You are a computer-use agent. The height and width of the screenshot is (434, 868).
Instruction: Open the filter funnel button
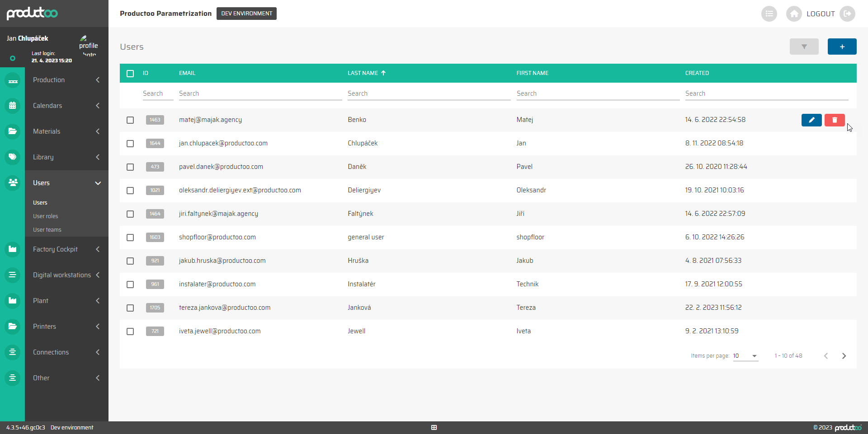804,47
